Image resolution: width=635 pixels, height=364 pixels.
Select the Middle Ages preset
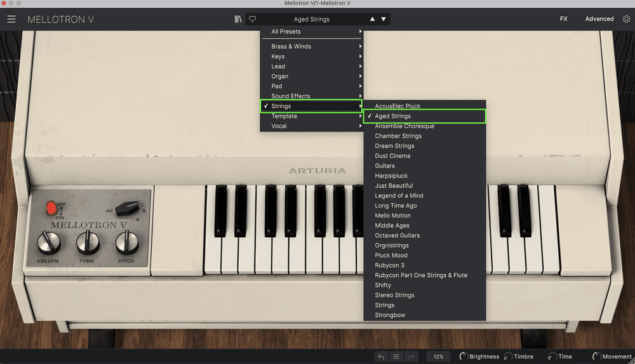coord(424,225)
